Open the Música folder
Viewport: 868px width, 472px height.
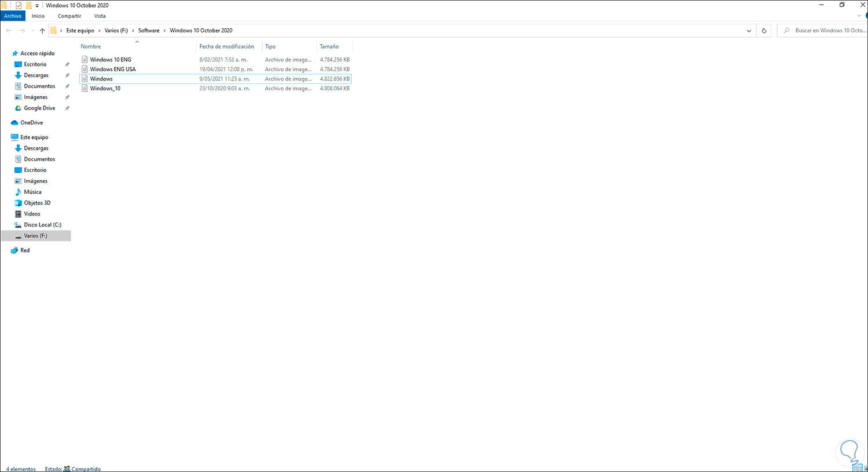(x=32, y=192)
